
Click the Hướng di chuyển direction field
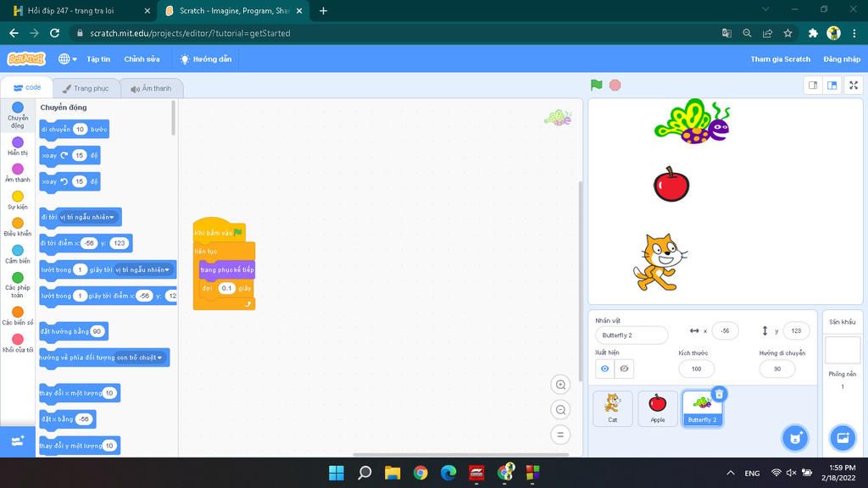(x=777, y=369)
